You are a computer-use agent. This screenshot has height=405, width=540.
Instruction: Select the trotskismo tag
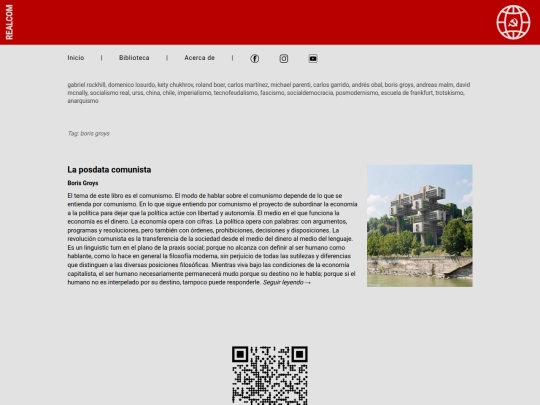[x=450, y=93]
